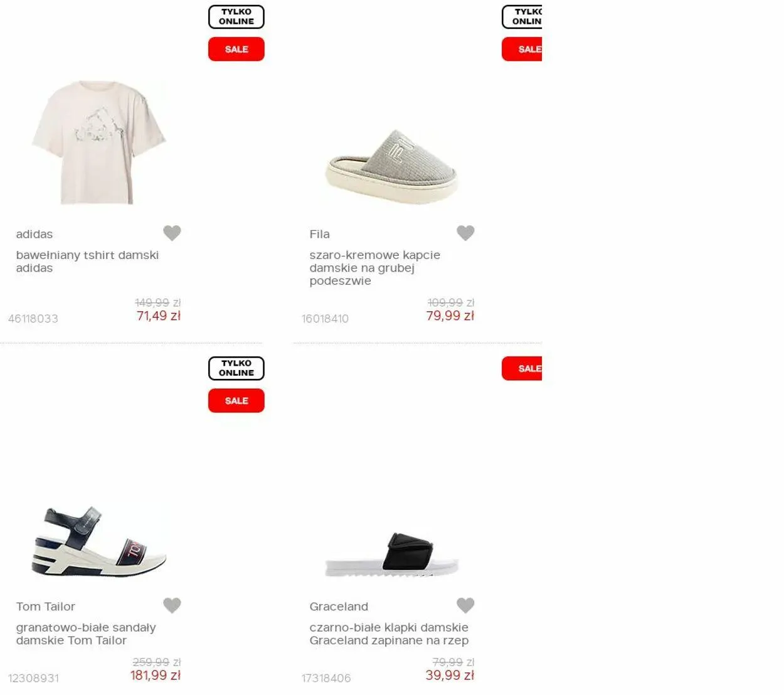784x695 pixels.
Task: Click the Fila brand name
Action: pos(319,234)
